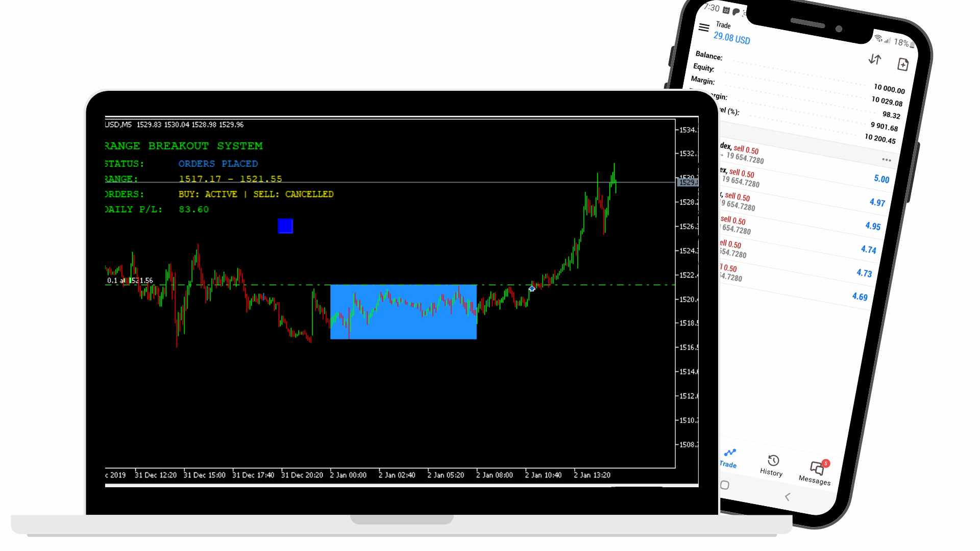The image size is (980, 551).
Task: Tap the notification badge on Messages icon
Action: click(826, 463)
